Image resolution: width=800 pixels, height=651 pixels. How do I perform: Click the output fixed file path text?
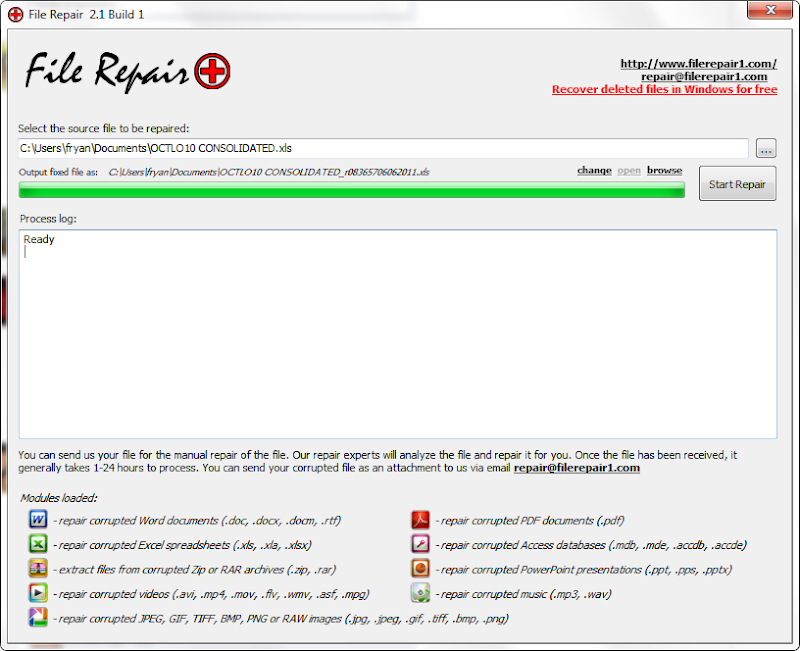click(x=269, y=172)
